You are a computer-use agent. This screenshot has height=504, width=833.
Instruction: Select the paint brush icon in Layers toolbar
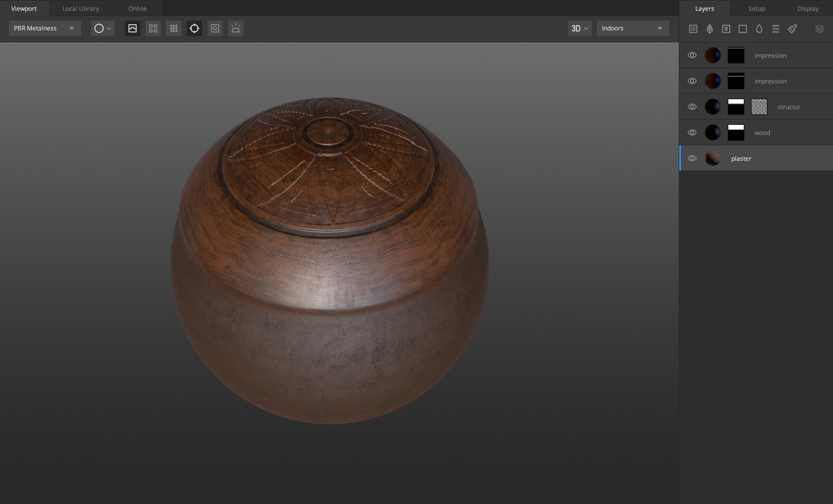coord(793,29)
